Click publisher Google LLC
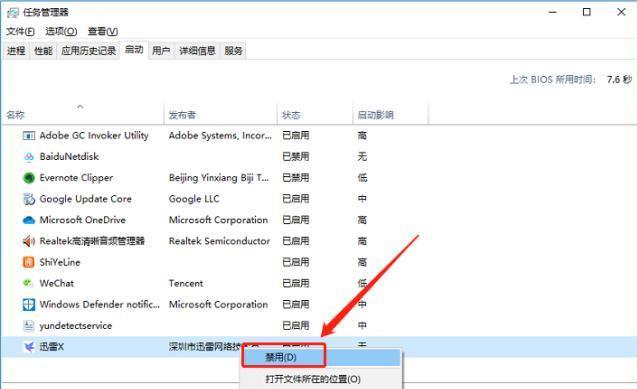The image size is (637, 389). 194,199
